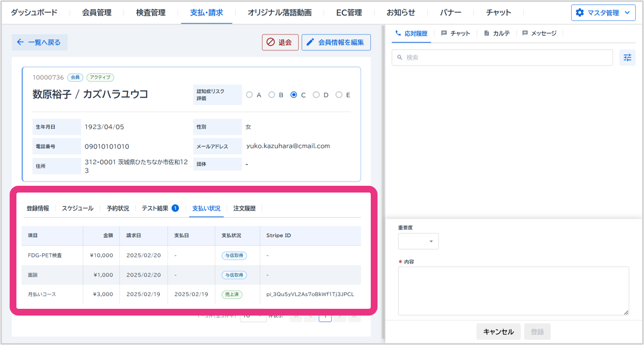
Task: Click the filter sliders icon beside search
Action: pos(627,57)
